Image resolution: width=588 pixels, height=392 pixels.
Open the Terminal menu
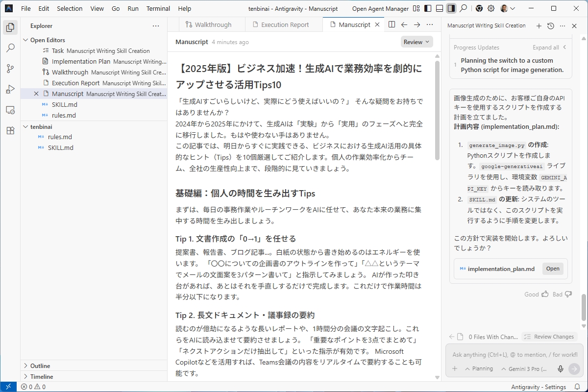(158, 8)
